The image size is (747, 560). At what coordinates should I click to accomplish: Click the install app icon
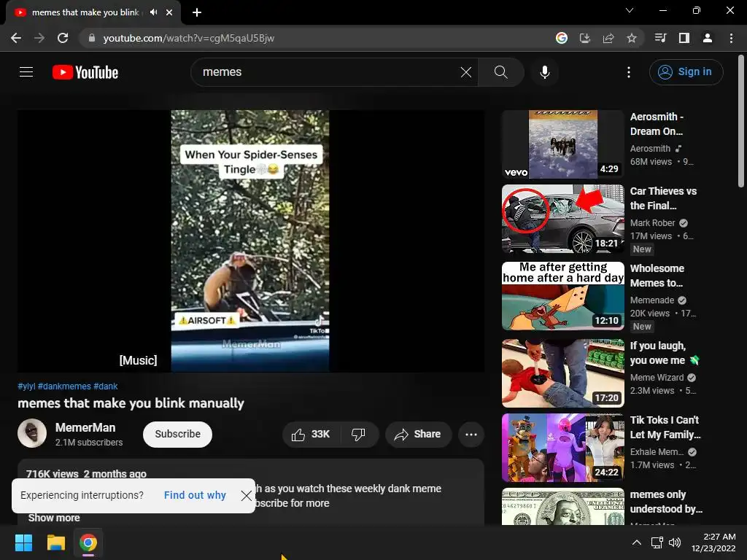tap(585, 38)
